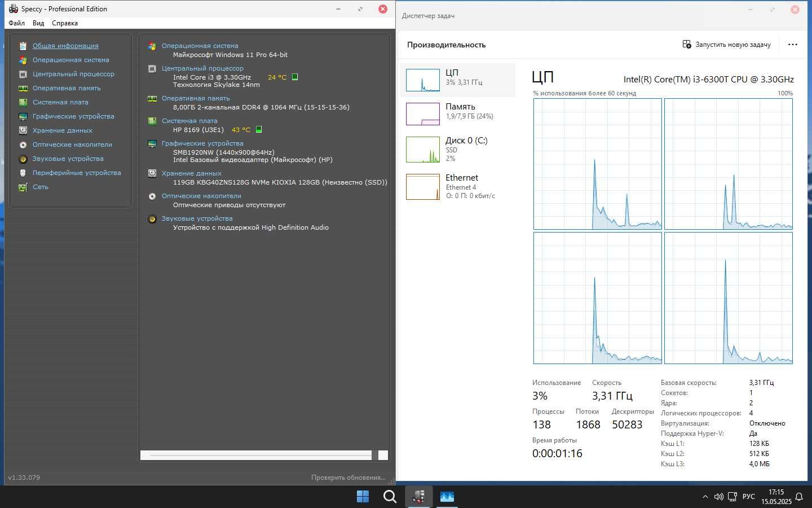Click the top-left CPU core usage graph
Image resolution: width=812 pixels, height=508 pixels.
pyautogui.click(x=598, y=164)
